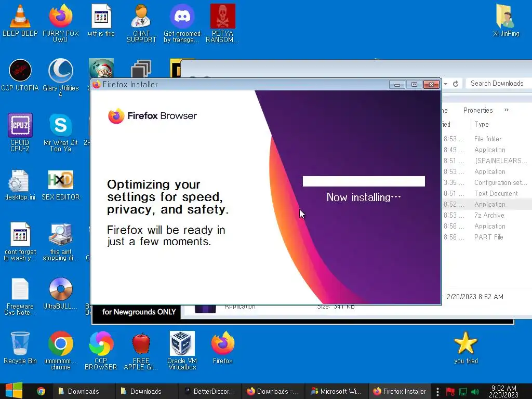Open the Skype 'Mr What Zit Too Ya' icon

click(x=60, y=132)
